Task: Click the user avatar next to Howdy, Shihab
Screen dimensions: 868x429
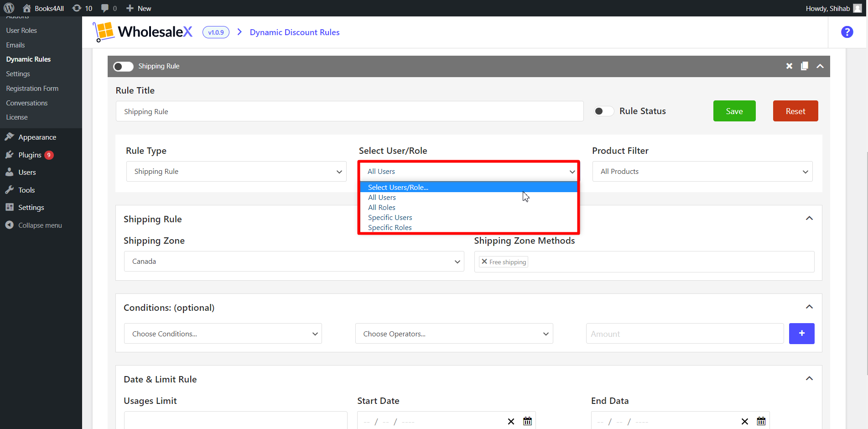Action: tap(858, 8)
